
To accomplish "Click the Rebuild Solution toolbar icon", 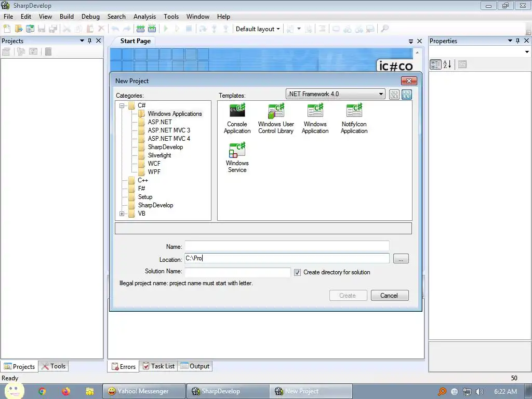I will 152,29.
